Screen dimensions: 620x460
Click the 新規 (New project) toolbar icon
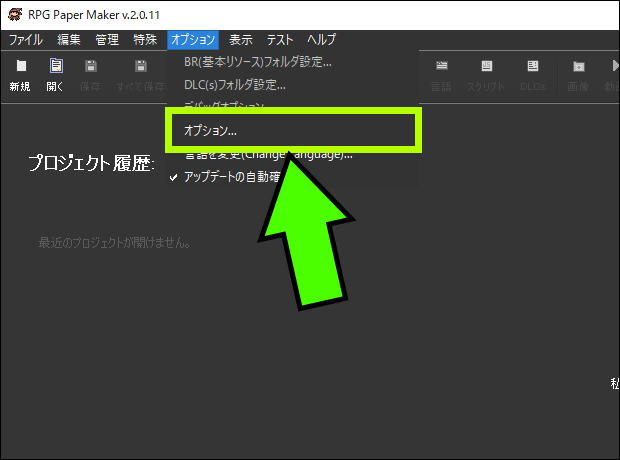[x=19, y=74]
